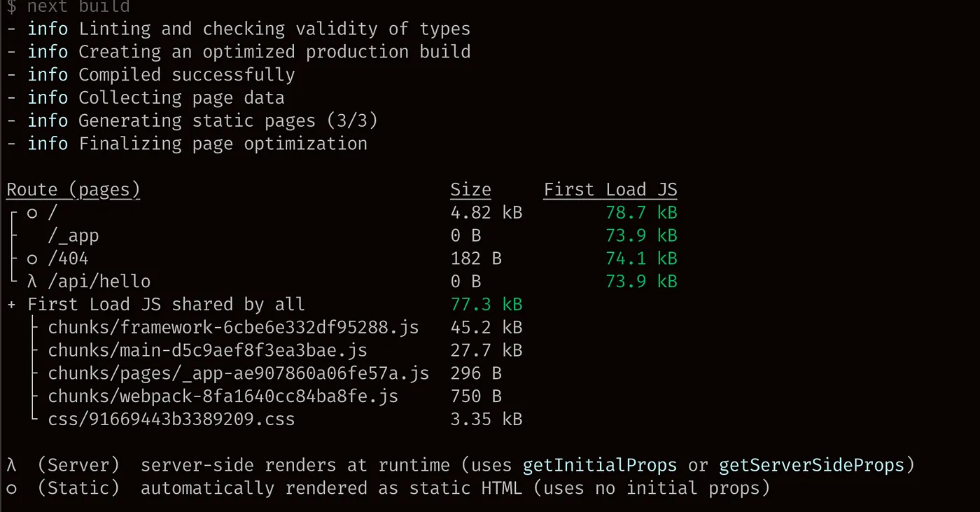The image size is (980, 512).
Task: Click the 4.82 kB size value
Action: click(x=486, y=213)
